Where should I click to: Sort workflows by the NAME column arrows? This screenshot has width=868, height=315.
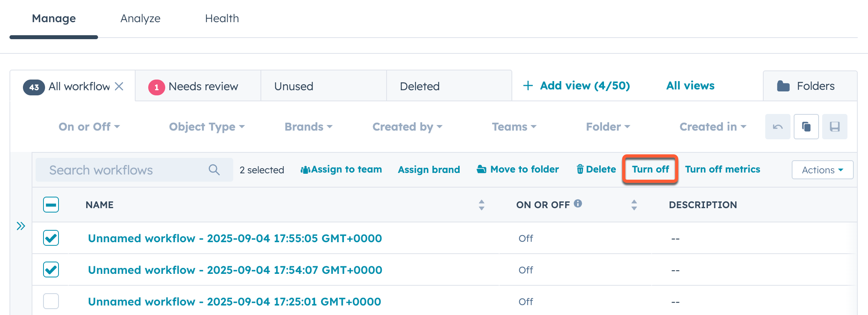[481, 205]
